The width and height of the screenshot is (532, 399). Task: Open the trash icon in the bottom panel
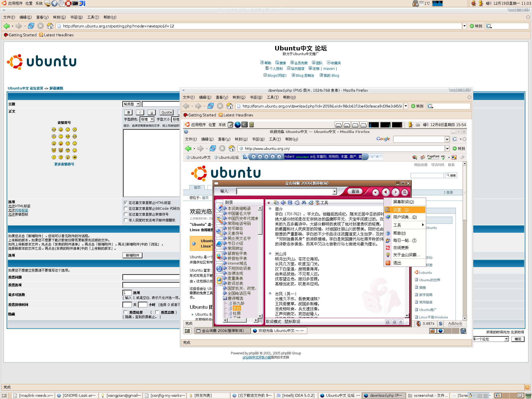[x=528, y=395]
